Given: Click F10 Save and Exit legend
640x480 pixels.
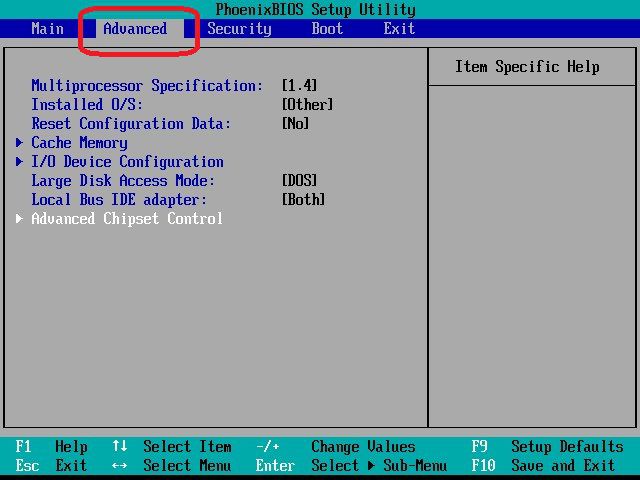Looking at the screenshot, I should (543, 465).
